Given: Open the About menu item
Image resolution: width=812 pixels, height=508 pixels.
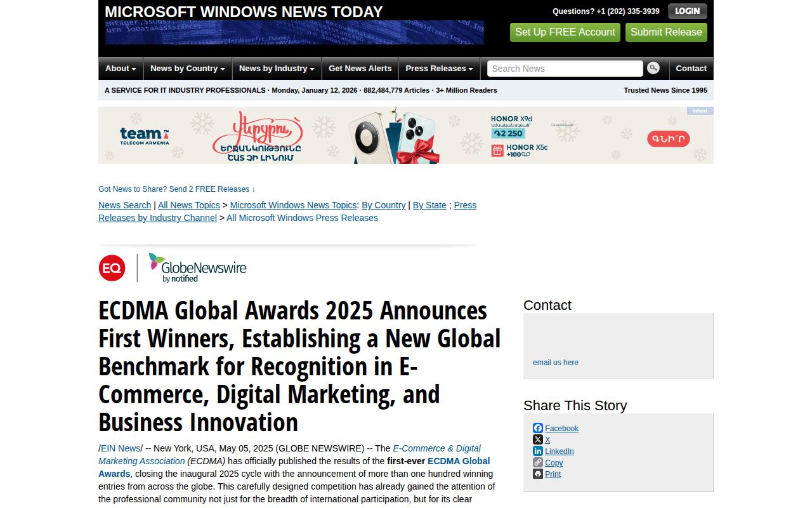Looking at the screenshot, I should (x=120, y=68).
